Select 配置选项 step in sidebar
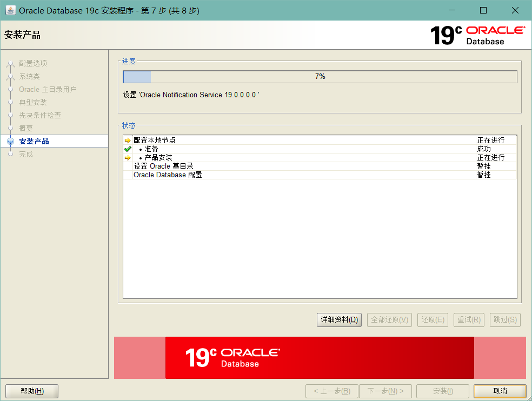 click(33, 63)
